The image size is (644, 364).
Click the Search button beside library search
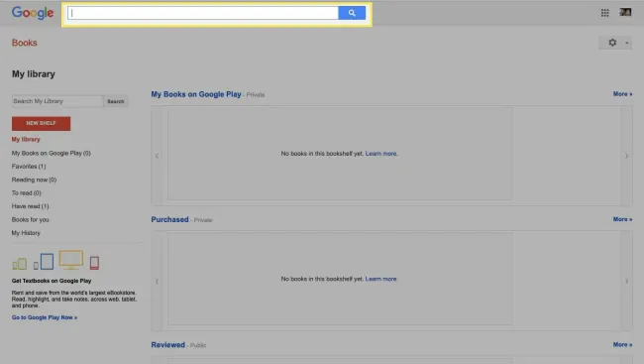(x=115, y=101)
